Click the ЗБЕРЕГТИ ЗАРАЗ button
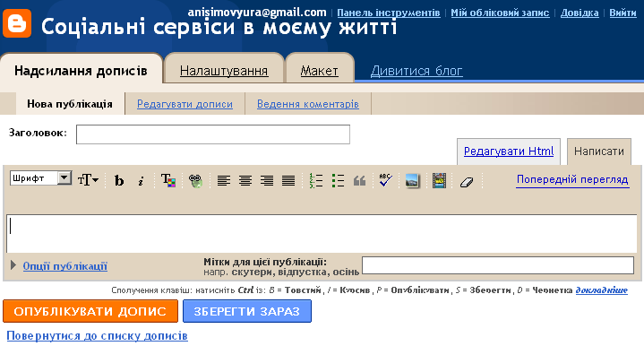This screenshot has width=644, height=346. click(247, 311)
